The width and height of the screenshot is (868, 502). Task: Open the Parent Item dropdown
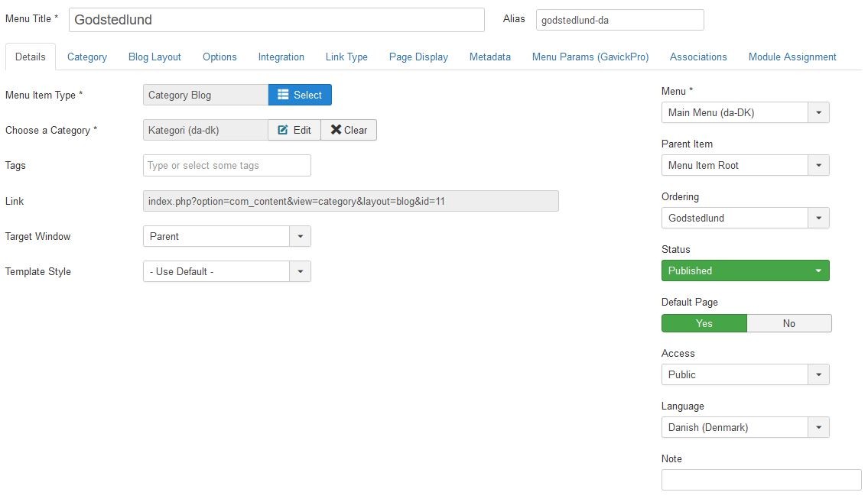point(818,165)
